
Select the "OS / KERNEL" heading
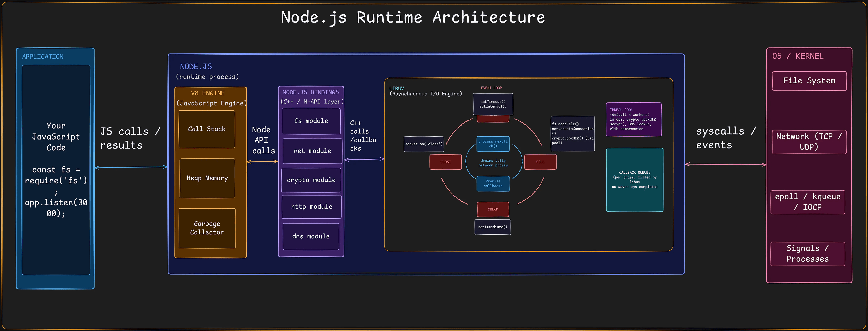(797, 56)
